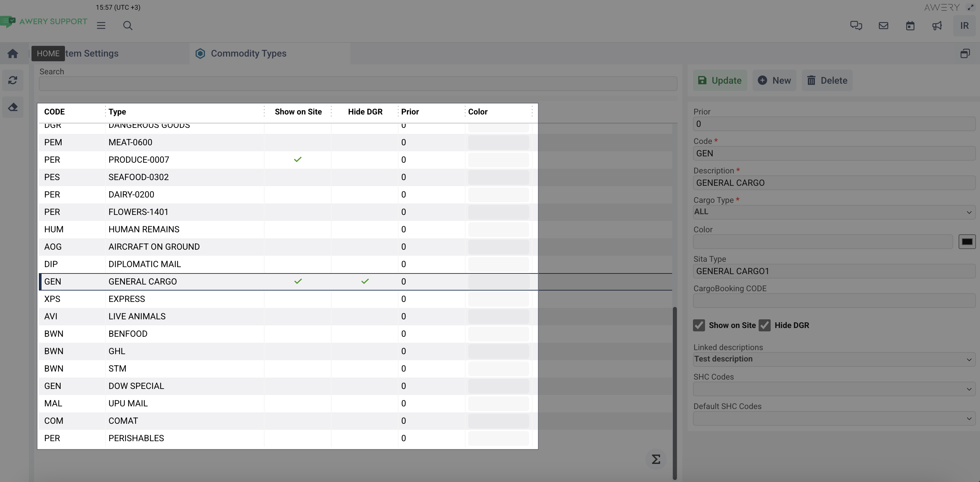Open the chat messages icon
Screen dimensions: 980x482
pyautogui.click(x=856, y=25)
